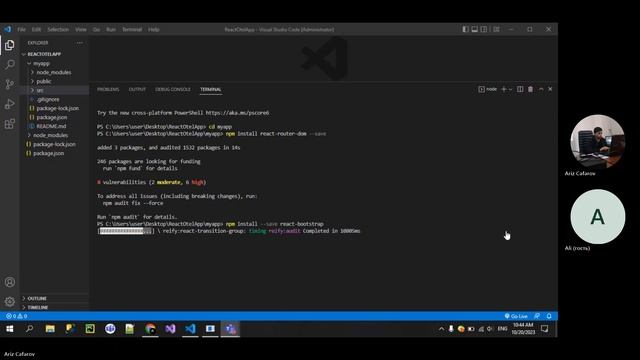The width and height of the screenshot is (640, 360).
Task: Toggle secondary side bar layout icon
Action: click(x=484, y=29)
